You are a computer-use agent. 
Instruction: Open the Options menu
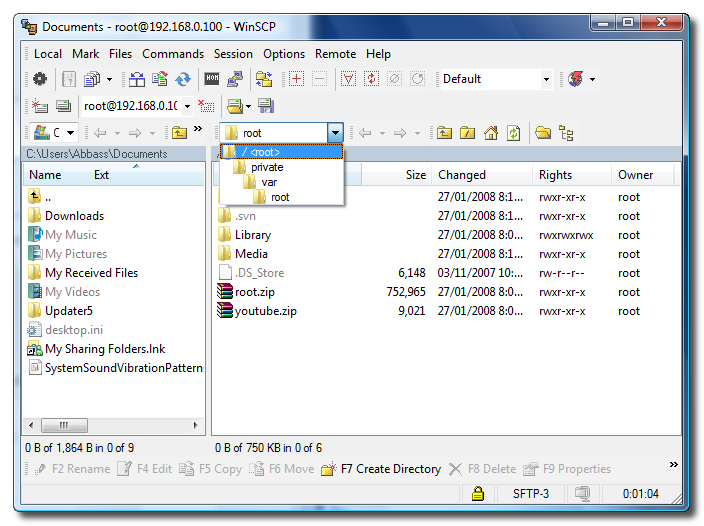[284, 54]
